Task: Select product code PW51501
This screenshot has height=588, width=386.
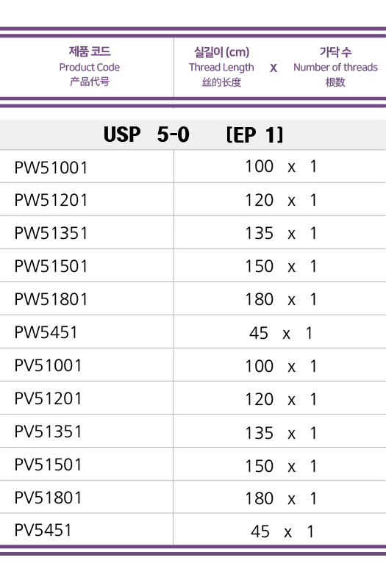Action: tap(51, 266)
